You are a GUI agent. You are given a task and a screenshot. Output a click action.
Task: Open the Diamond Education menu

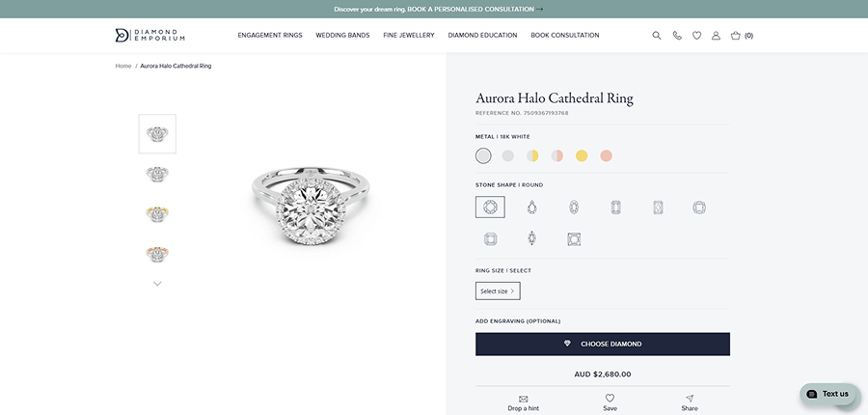click(482, 36)
